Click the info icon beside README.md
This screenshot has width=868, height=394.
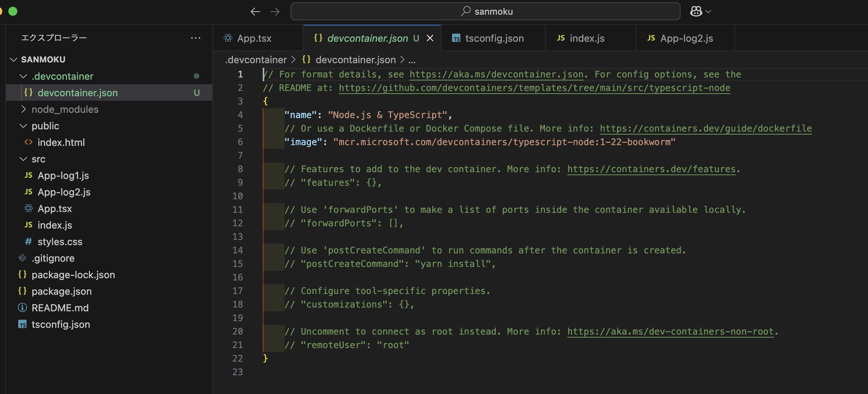(x=22, y=308)
